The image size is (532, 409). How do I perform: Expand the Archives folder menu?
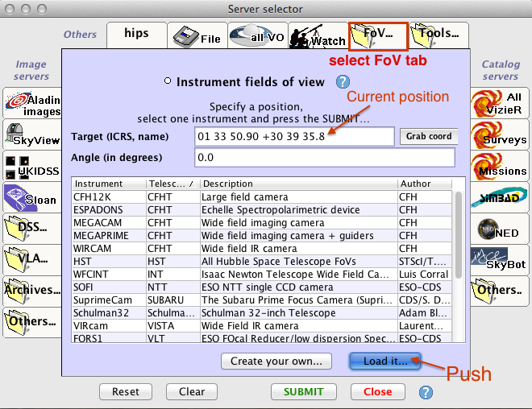pyautogui.click(x=32, y=289)
